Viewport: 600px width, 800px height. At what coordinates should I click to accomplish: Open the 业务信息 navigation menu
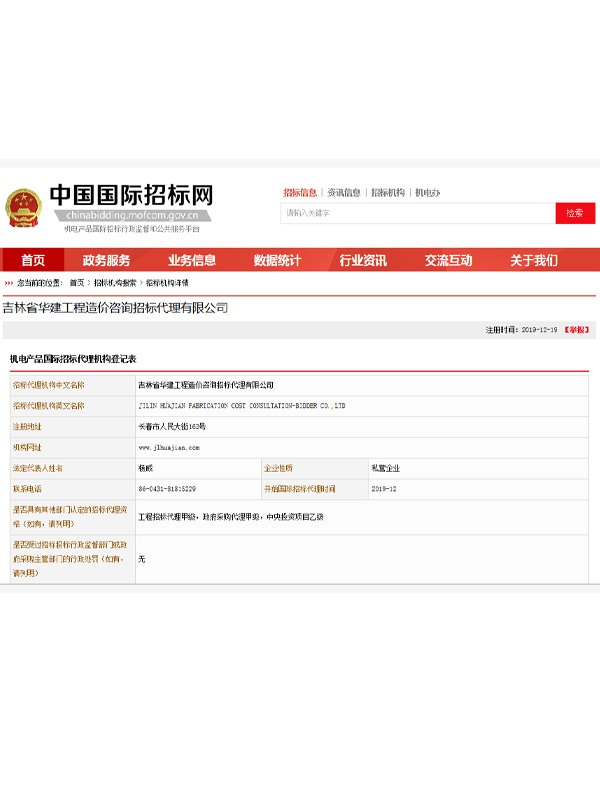[x=192, y=260]
